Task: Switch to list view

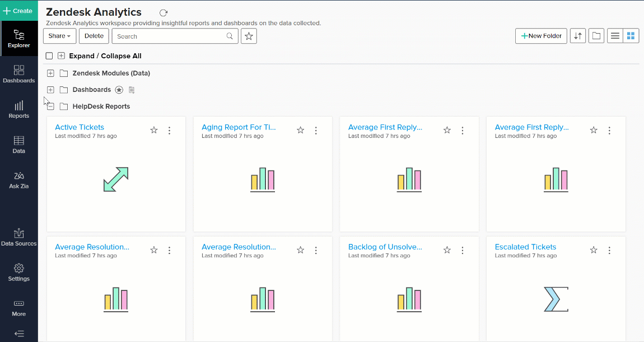Action: [x=615, y=36]
